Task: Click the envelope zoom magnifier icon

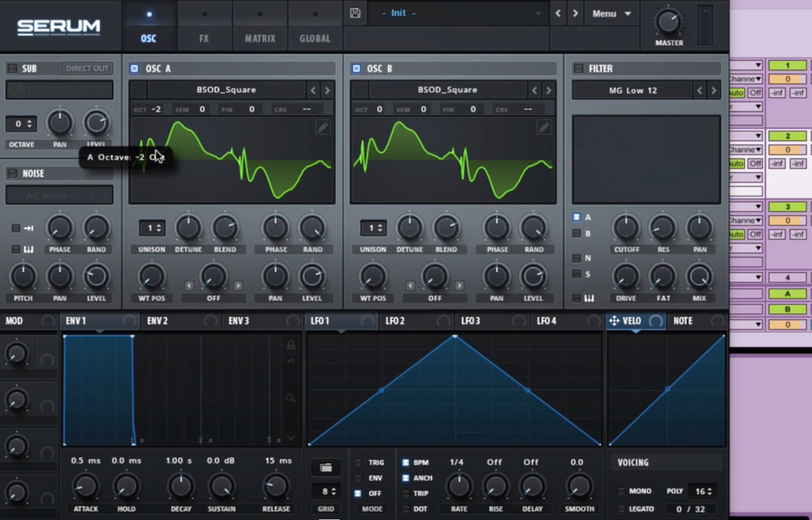Action: coord(291,398)
